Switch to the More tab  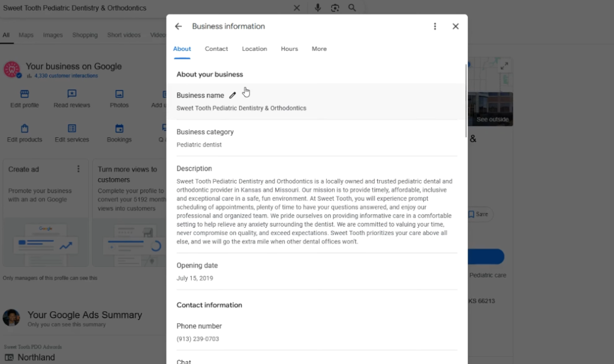pos(319,49)
